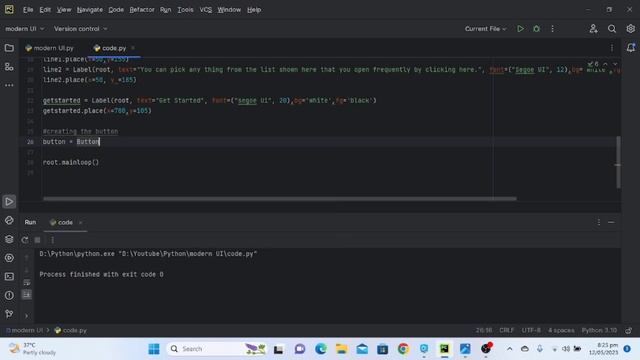Open the Navigate menu
The width and height of the screenshot is (640, 360).
pyautogui.click(x=89, y=10)
